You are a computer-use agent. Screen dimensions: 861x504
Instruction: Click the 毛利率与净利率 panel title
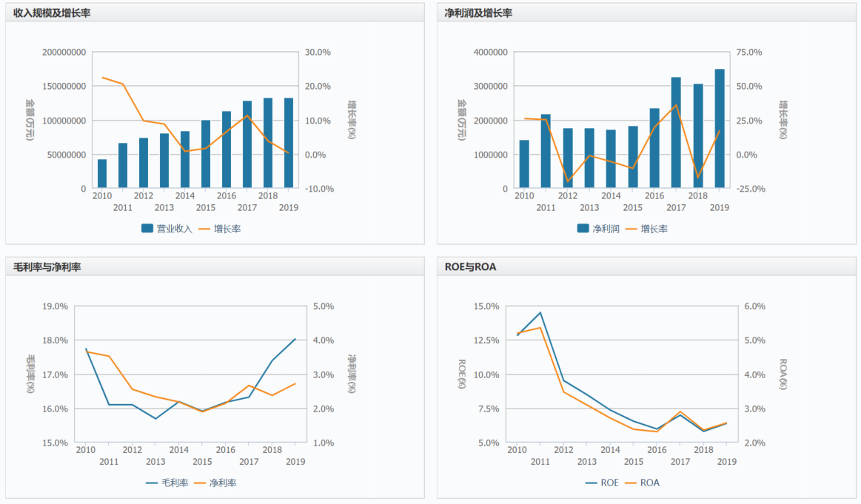[x=47, y=267]
